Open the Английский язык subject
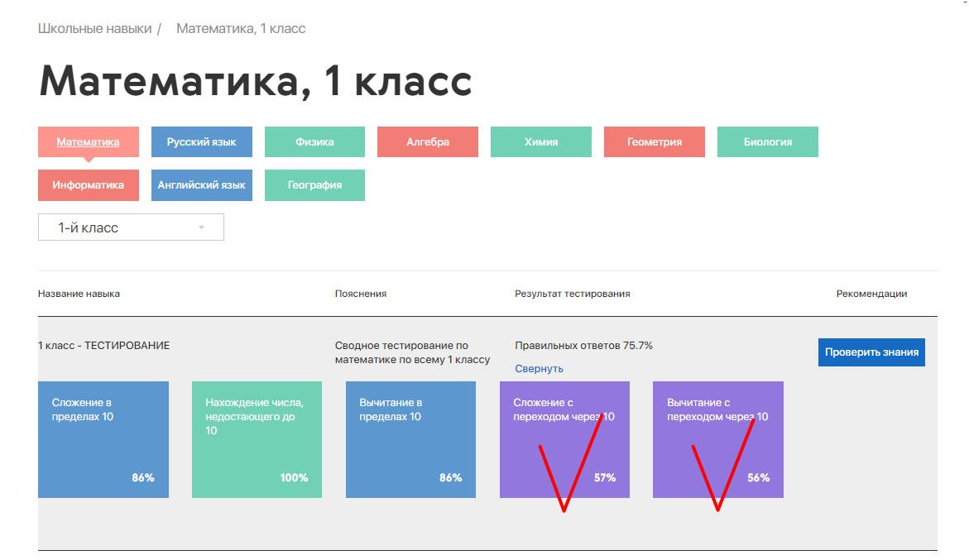This screenshot has width=969, height=560. pyautogui.click(x=201, y=184)
